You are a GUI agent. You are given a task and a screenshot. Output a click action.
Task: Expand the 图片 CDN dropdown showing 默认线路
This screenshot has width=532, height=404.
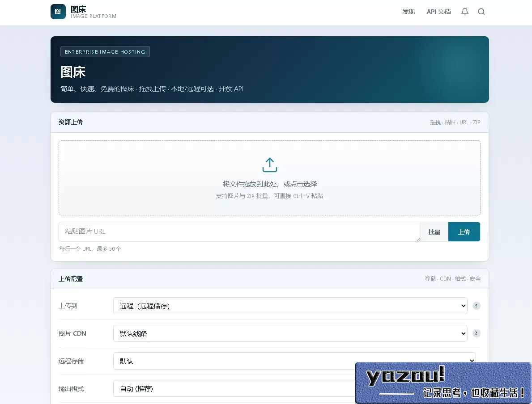click(290, 333)
